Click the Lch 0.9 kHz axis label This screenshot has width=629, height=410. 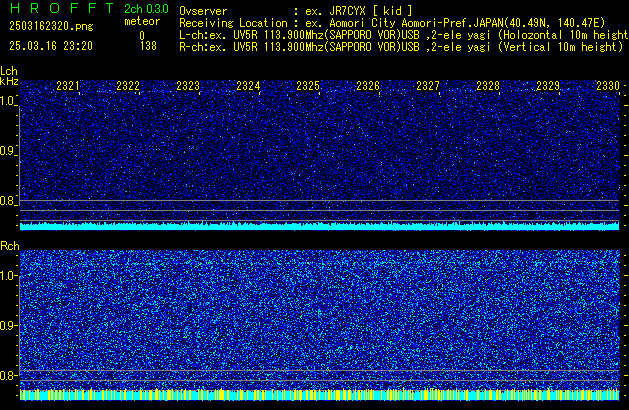(x=8, y=151)
